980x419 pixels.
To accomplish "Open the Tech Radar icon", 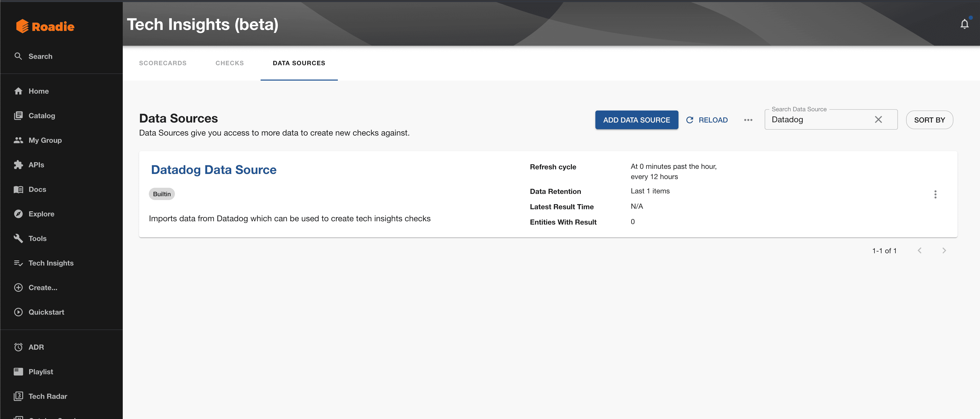I will point(18,396).
